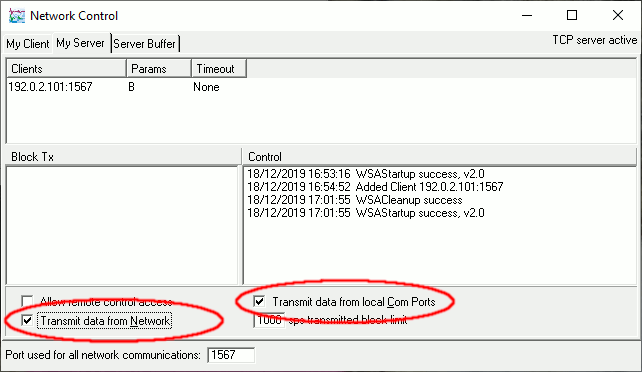Click the Control log header
This screenshot has height=372, width=642.
tap(439, 157)
